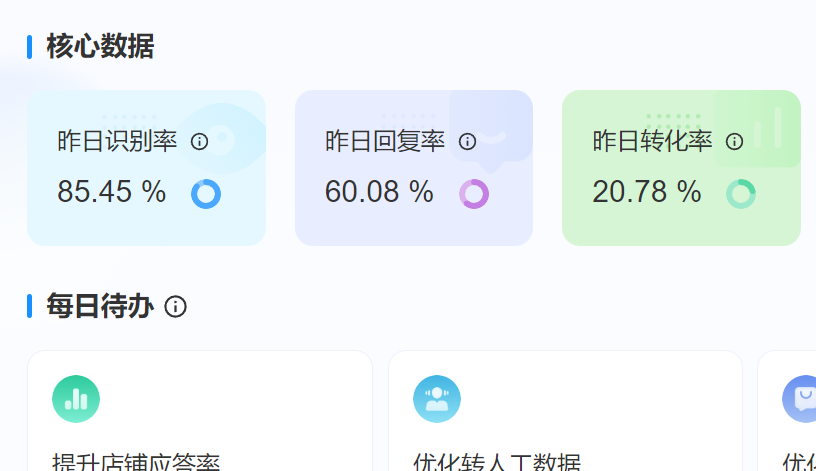Click info icon beside 昨日回复率

(x=467, y=142)
